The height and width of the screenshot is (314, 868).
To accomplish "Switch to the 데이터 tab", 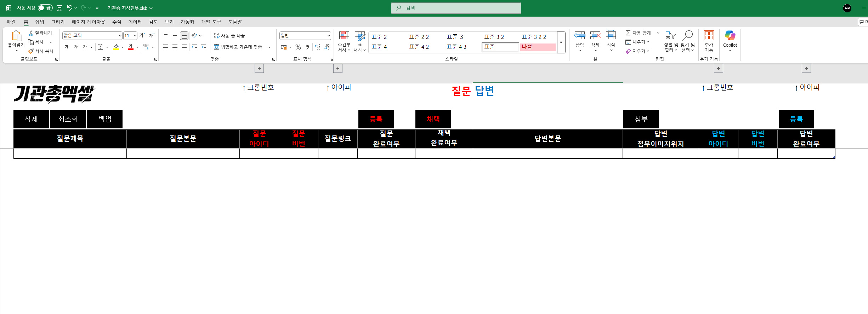I will [135, 22].
